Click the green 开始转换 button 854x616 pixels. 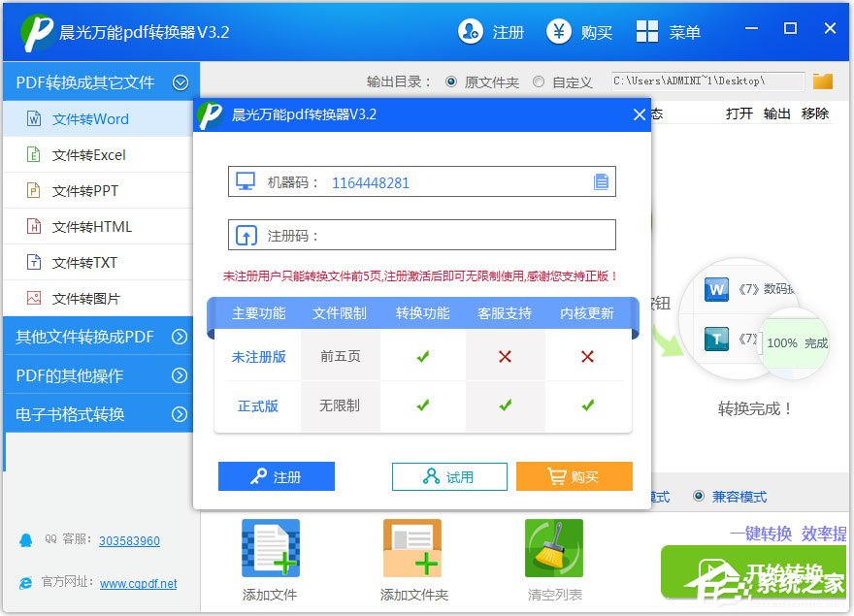click(753, 572)
